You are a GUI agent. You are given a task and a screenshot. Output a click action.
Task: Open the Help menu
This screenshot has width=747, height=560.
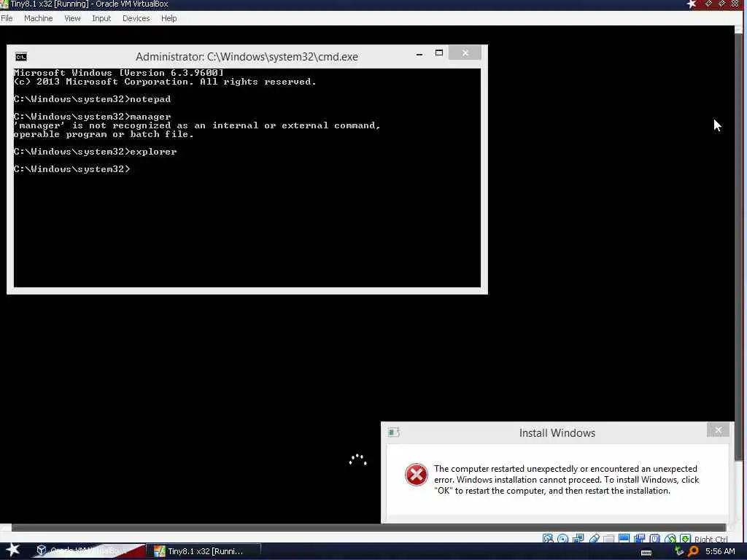point(169,18)
